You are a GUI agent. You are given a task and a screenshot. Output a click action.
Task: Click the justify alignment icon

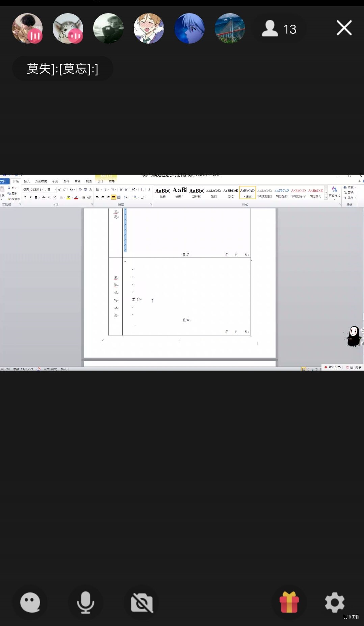(113, 197)
